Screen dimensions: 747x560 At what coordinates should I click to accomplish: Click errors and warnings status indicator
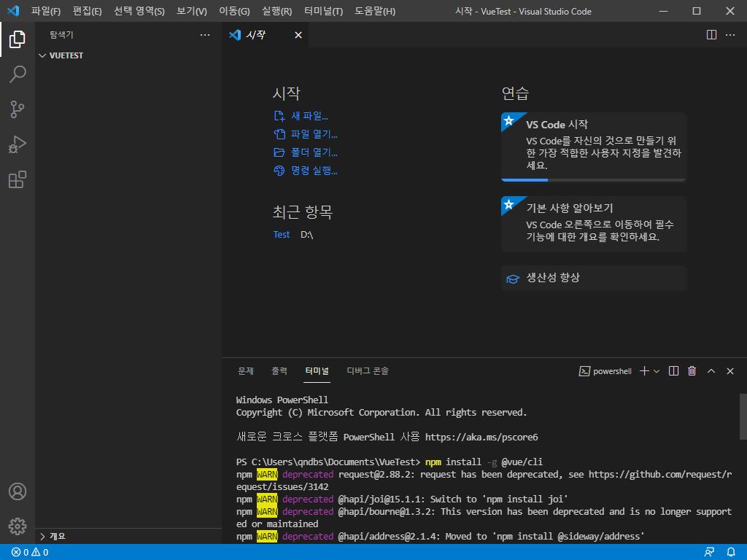29,553
